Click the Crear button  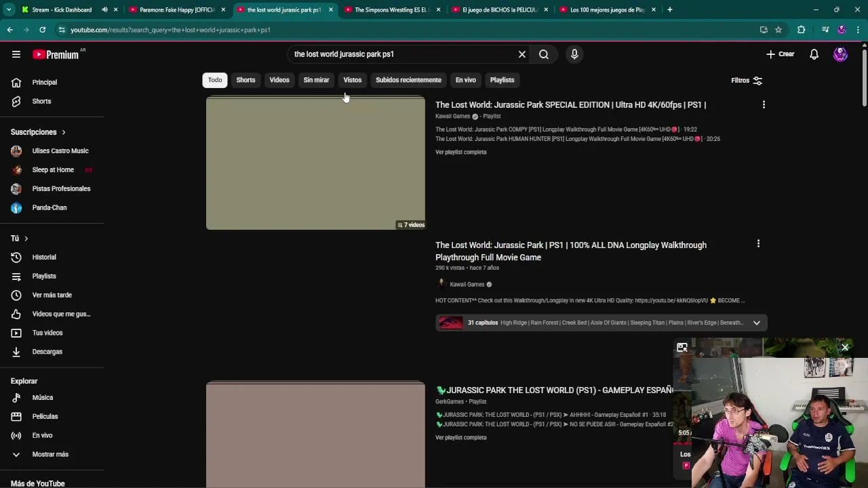(780, 54)
